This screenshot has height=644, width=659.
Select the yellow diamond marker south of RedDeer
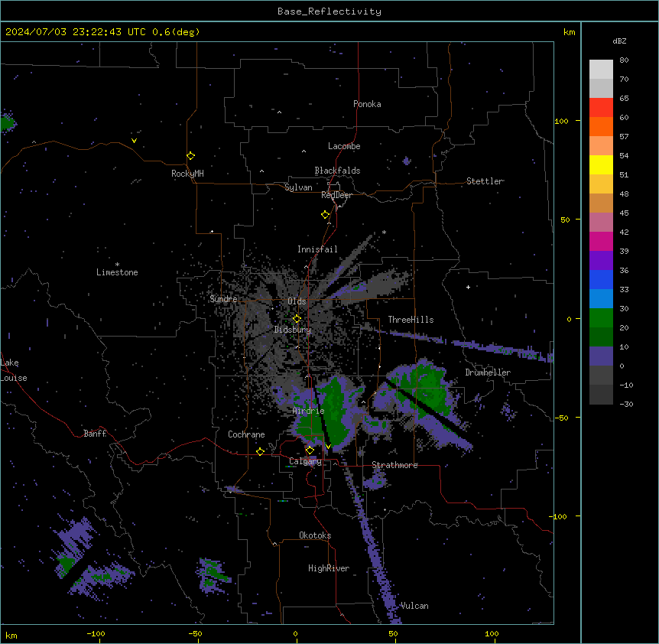click(325, 215)
